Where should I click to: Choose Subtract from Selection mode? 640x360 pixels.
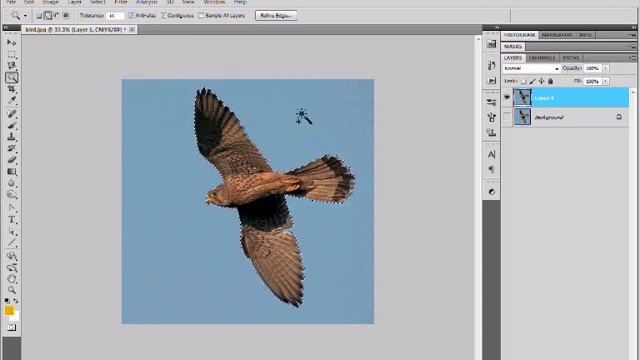tap(57, 16)
